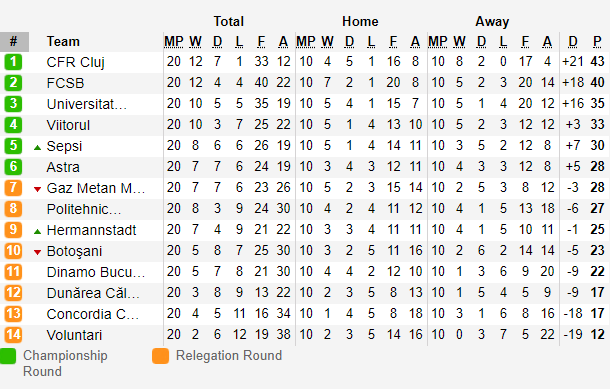Click green up arrow beside Hermannstadt
Image resolution: width=610 pixels, height=390 pixels.
pyautogui.click(x=37, y=232)
